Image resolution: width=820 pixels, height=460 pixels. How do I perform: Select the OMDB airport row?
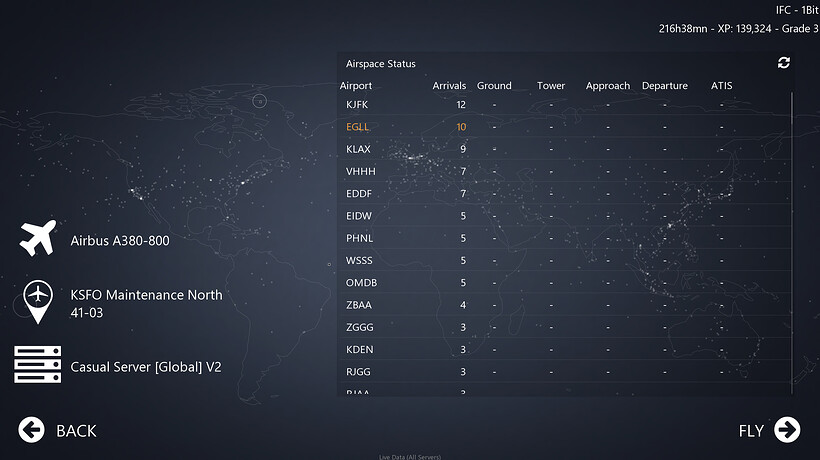click(x=565, y=283)
